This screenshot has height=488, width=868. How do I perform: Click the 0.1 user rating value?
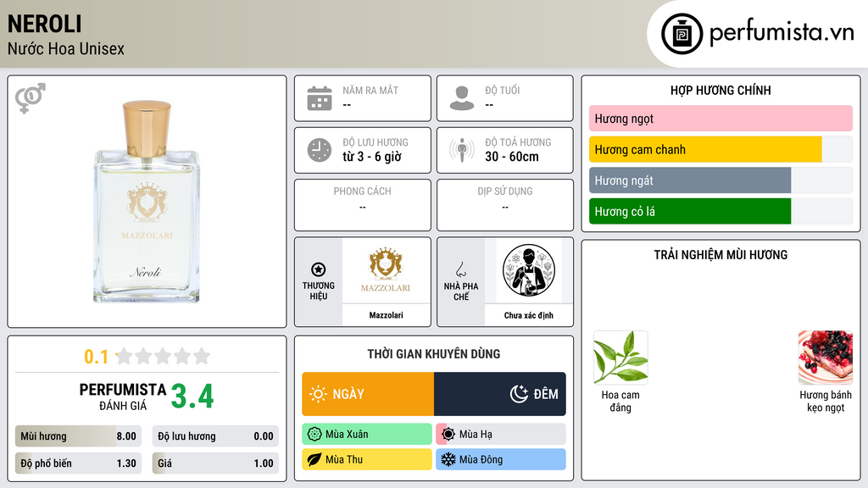(96, 357)
